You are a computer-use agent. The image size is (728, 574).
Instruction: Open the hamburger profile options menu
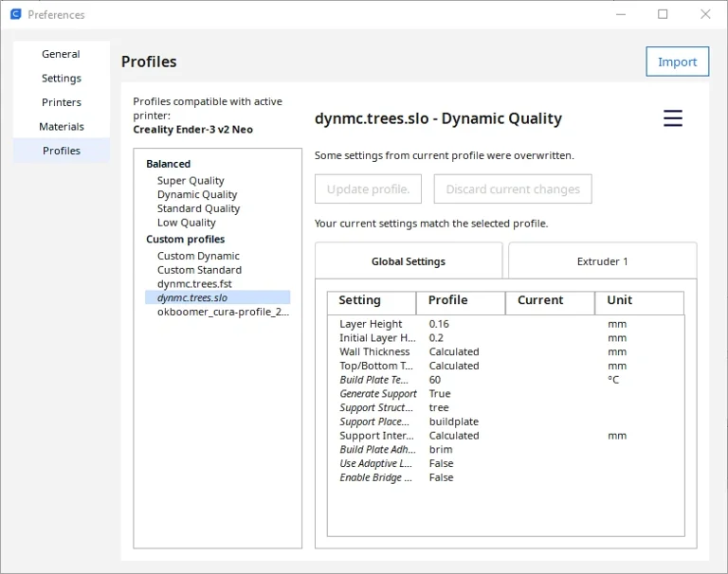pos(672,118)
